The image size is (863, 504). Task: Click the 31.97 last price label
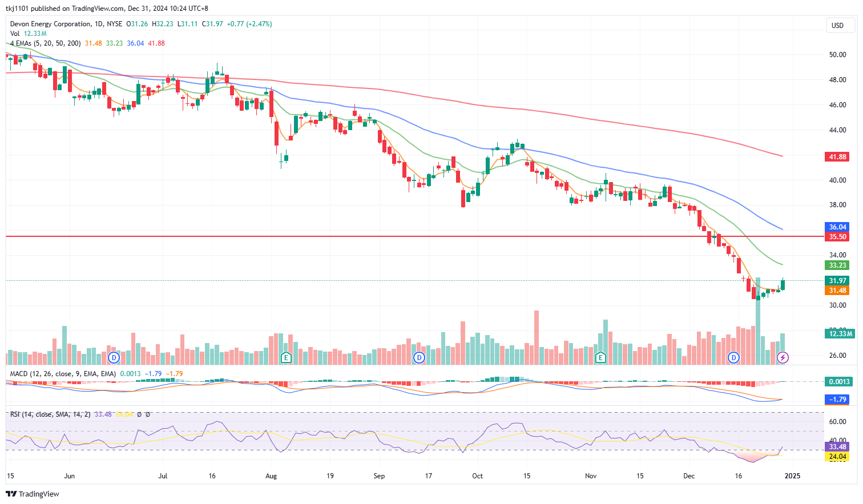(837, 281)
